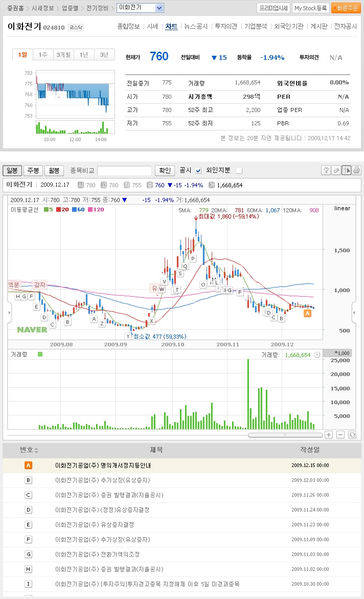Click the I icon in disclosure list
364x599 pixels.
[28, 584]
